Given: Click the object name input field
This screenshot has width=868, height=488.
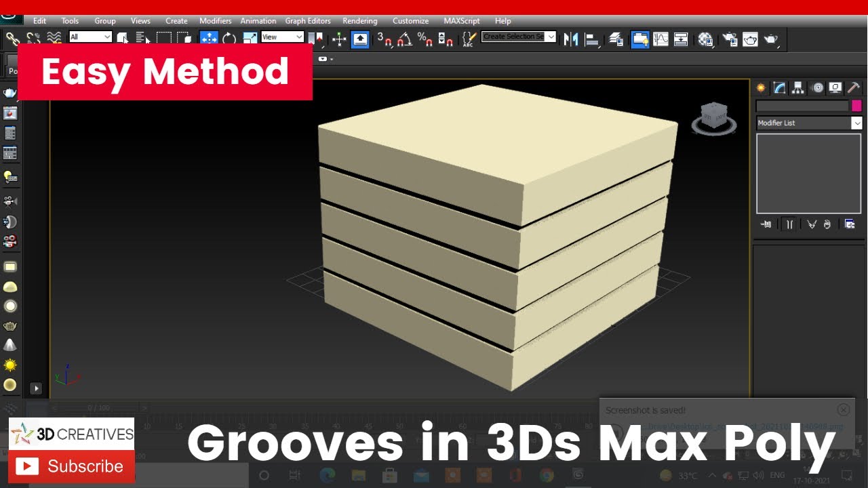Looking at the screenshot, I should click(802, 106).
